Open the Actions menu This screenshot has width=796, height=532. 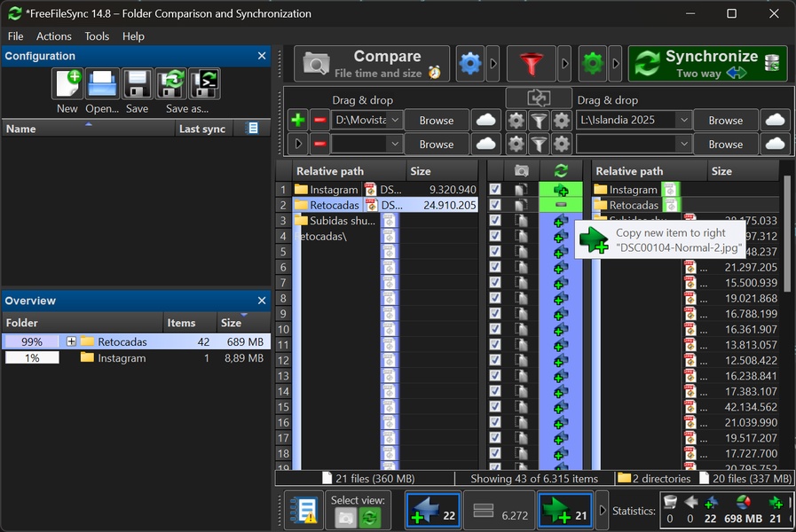point(53,36)
